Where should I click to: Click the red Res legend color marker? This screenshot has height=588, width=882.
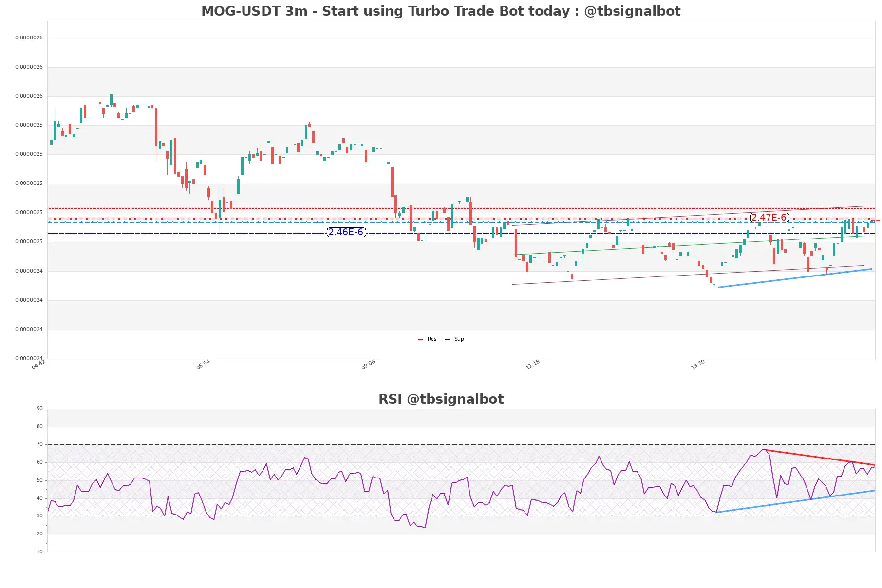(420, 340)
